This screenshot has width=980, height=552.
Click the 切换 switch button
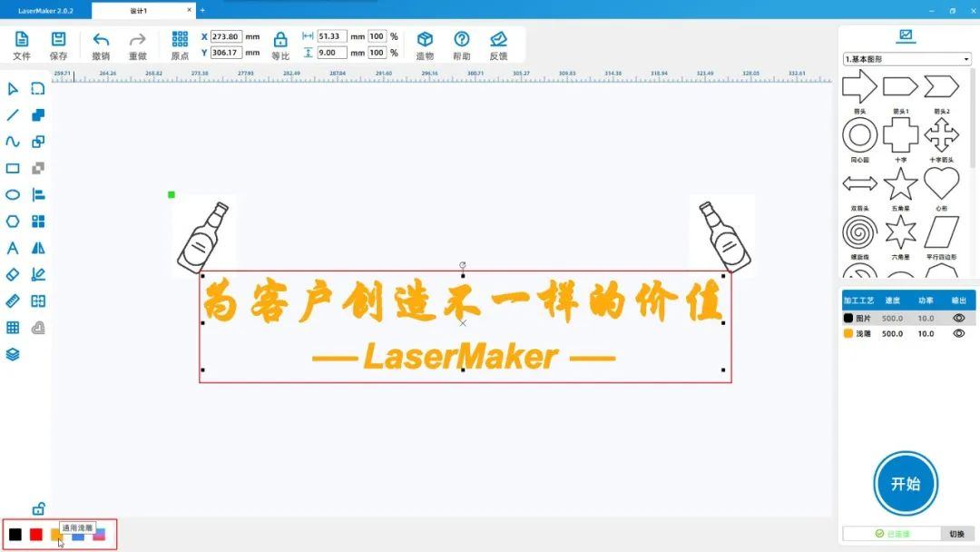(956, 534)
